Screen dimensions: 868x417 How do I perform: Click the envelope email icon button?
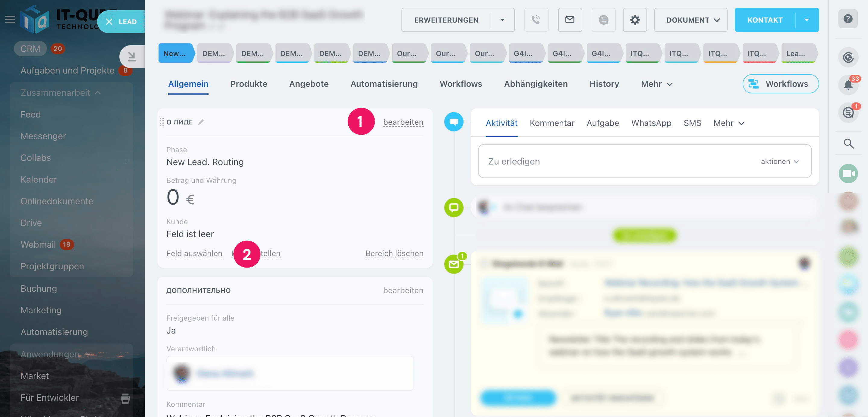[569, 20]
